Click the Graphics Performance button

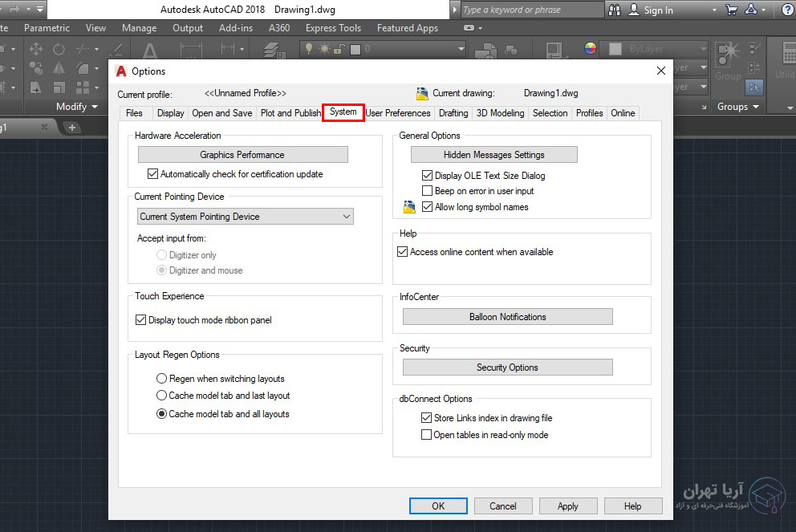click(x=242, y=155)
